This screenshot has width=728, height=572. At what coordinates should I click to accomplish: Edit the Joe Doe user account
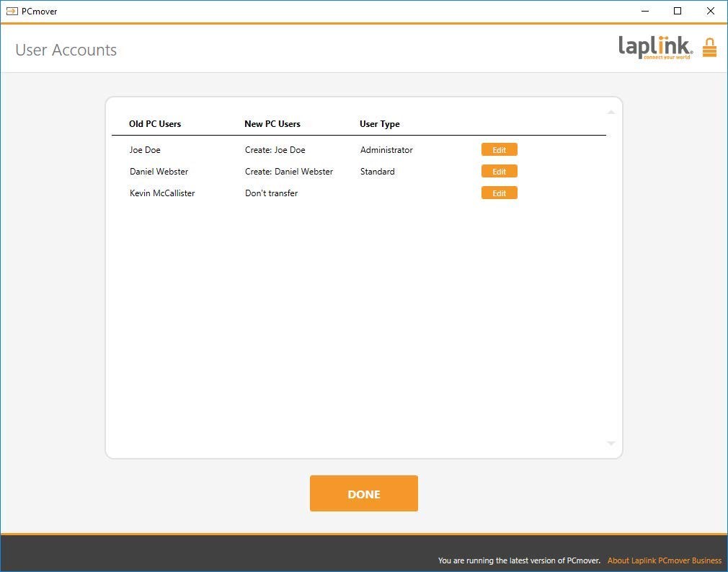(x=499, y=149)
